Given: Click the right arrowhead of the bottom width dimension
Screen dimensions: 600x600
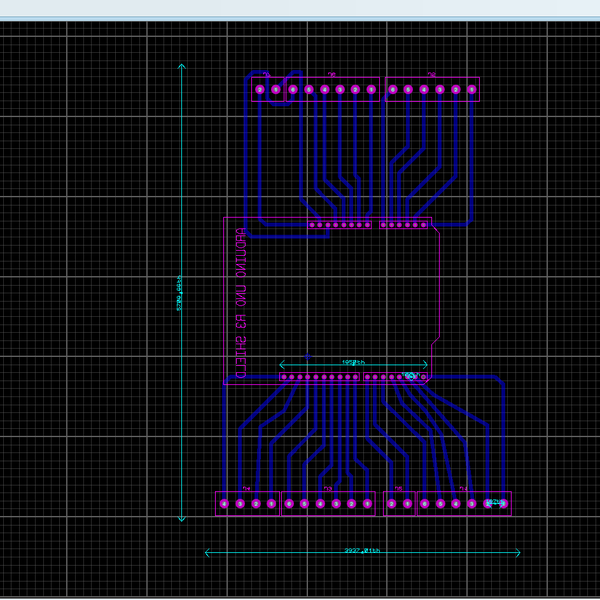Looking at the screenshot, I should (518, 552).
